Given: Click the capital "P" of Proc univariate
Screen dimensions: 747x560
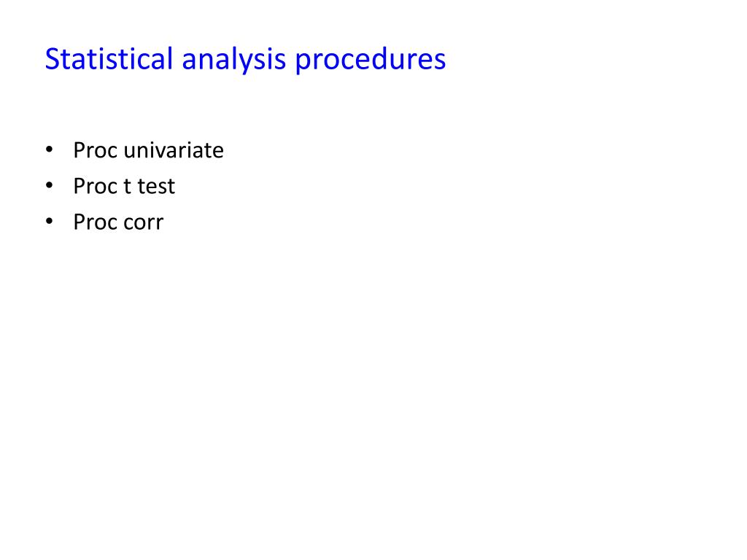Looking at the screenshot, I should point(79,150).
